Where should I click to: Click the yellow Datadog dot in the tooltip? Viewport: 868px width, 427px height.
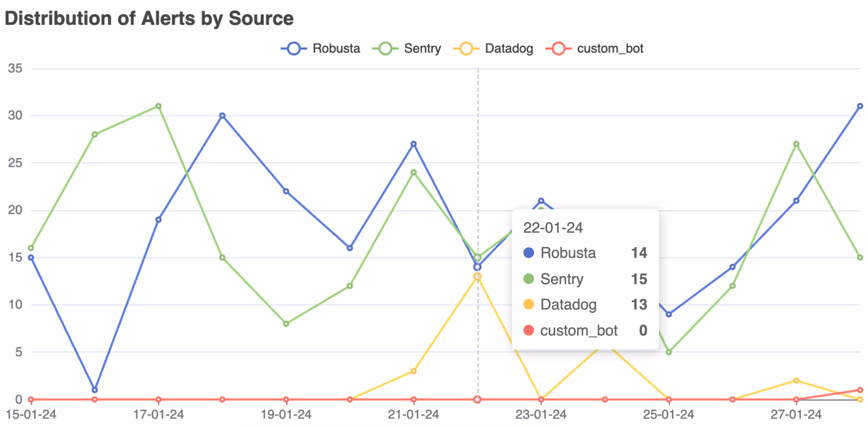pos(529,304)
